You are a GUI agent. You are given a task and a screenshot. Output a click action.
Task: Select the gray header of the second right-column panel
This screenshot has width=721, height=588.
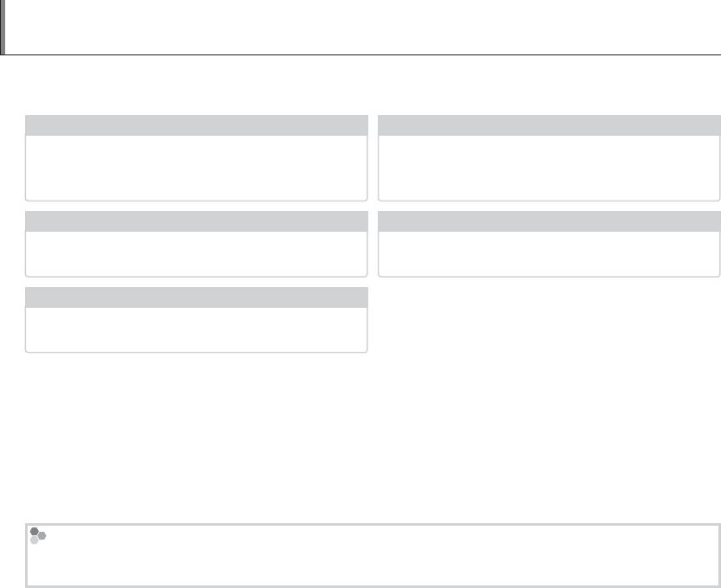(x=549, y=221)
